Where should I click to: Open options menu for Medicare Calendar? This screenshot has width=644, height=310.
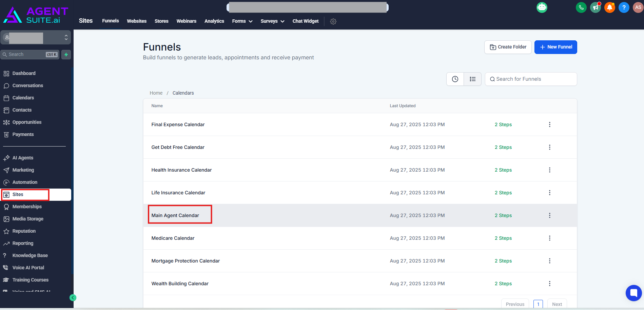[x=550, y=238]
